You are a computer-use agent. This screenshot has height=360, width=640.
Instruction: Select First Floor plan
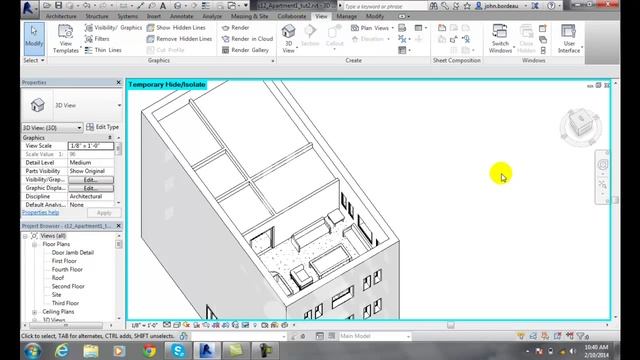point(64,261)
